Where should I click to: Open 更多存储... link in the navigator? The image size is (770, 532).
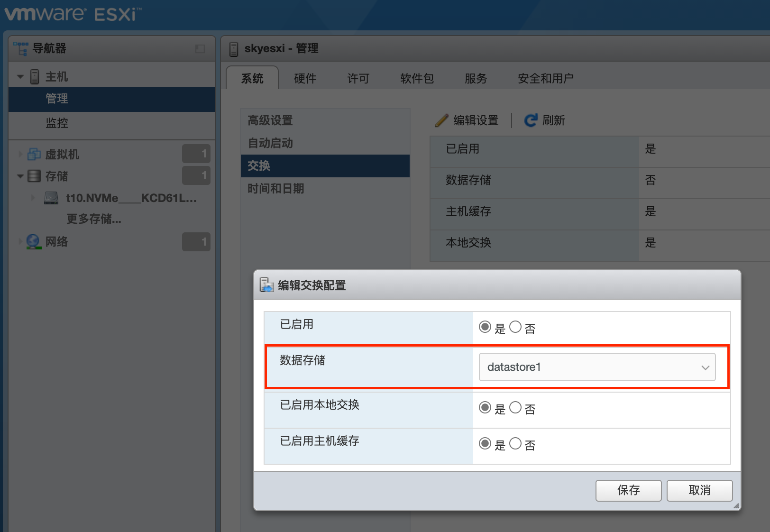coord(93,219)
